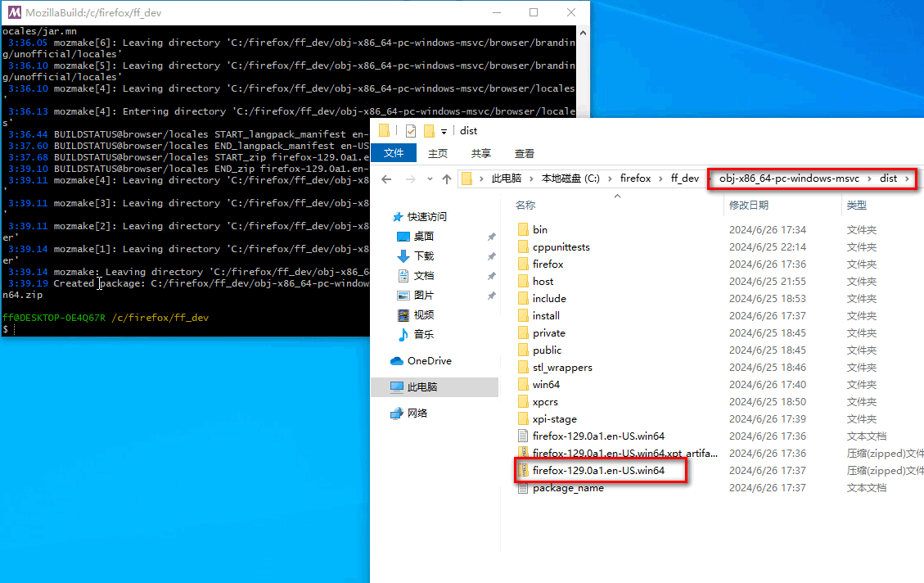The width and height of the screenshot is (924, 583).
Task: Open recent locations dropdown arrow
Action: [430, 179]
